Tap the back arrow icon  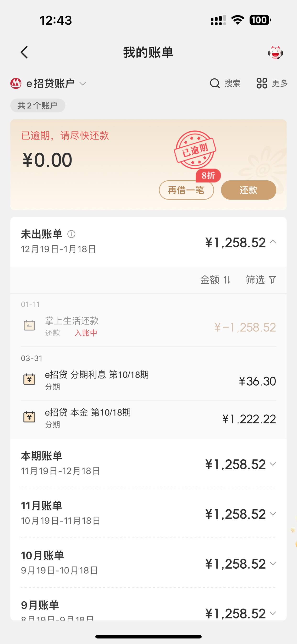[x=24, y=52]
